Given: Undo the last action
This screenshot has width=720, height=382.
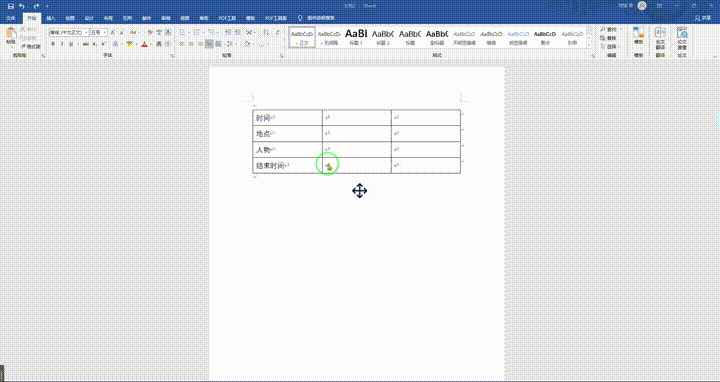Looking at the screenshot, I should [x=22, y=6].
